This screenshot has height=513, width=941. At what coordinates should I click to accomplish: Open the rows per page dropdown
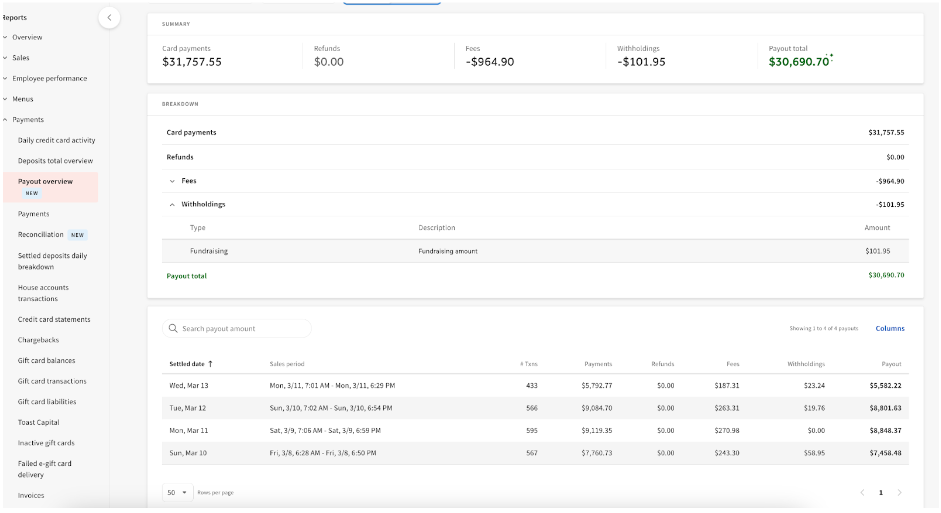click(177, 493)
